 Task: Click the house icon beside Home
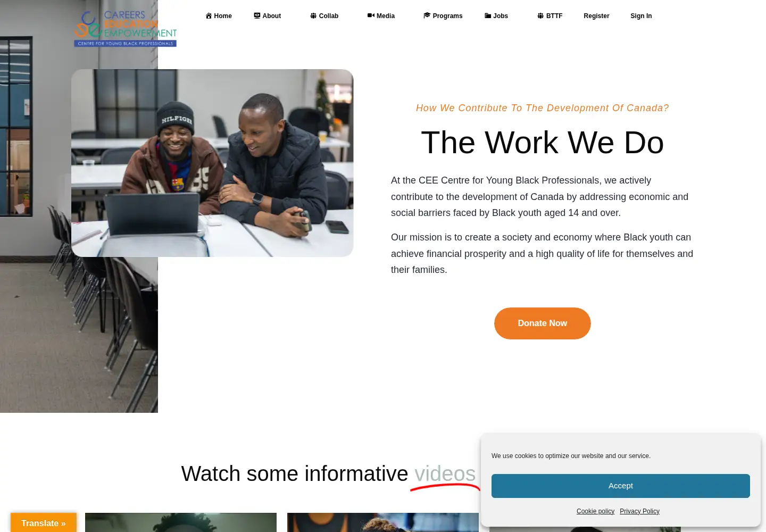[209, 16]
